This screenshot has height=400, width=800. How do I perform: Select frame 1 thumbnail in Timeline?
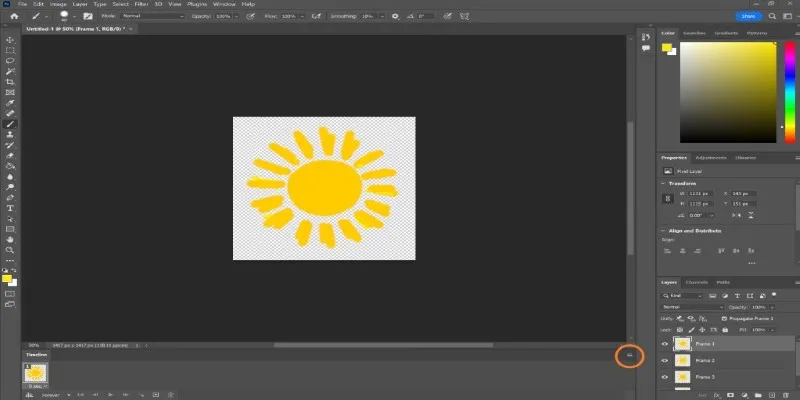pos(36,373)
